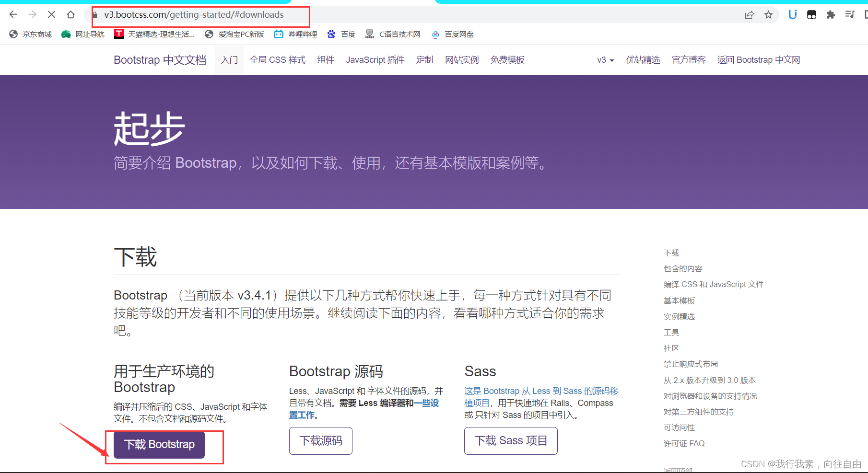The image size is (868, 473).
Task: Click the blue U extension icon
Action: pyautogui.click(x=792, y=15)
